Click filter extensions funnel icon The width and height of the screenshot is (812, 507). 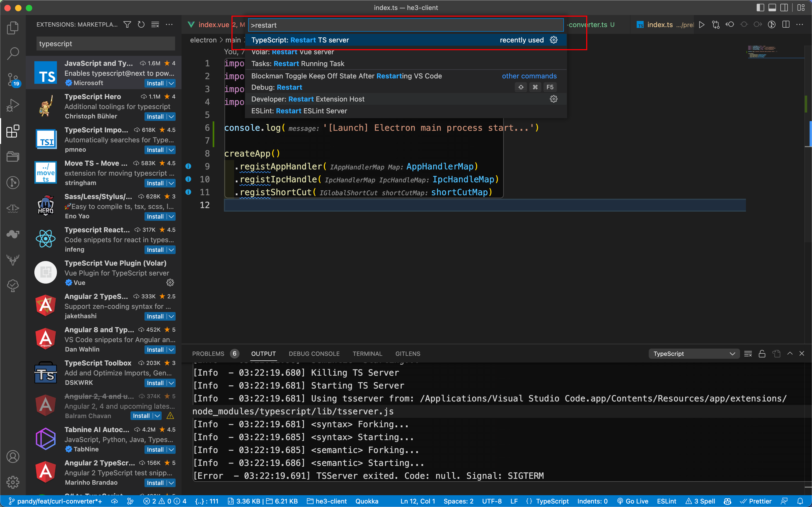pyautogui.click(x=127, y=24)
